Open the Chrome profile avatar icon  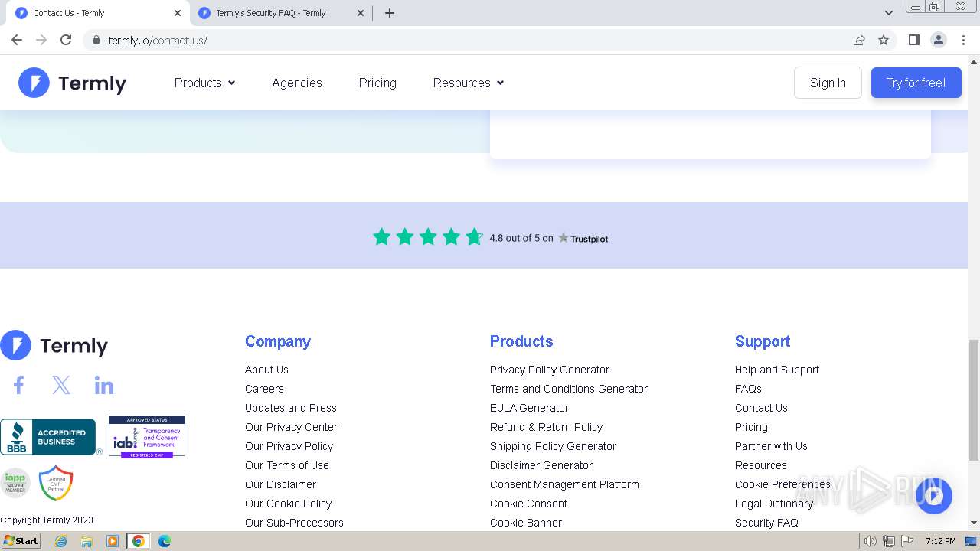coord(939,40)
